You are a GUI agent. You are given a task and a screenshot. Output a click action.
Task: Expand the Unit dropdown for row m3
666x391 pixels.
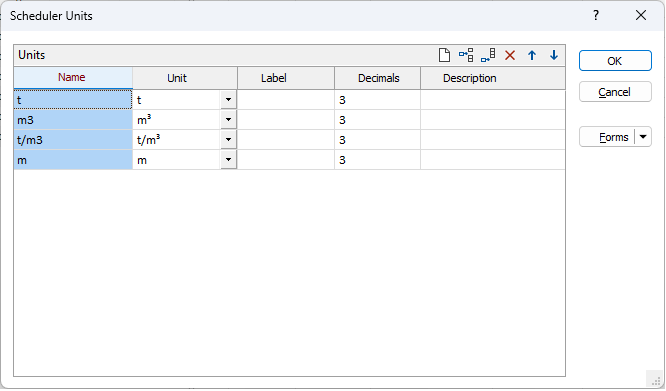[x=228, y=120]
